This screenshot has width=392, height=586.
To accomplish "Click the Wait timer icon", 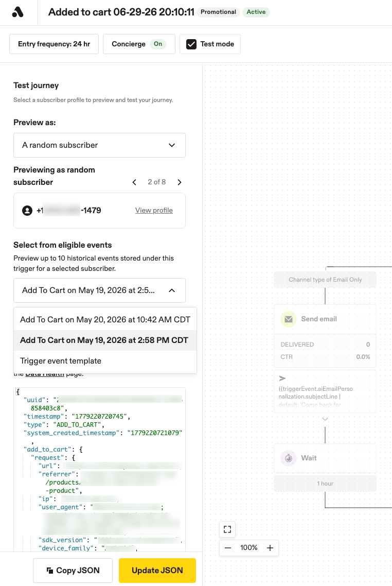I will (x=289, y=458).
